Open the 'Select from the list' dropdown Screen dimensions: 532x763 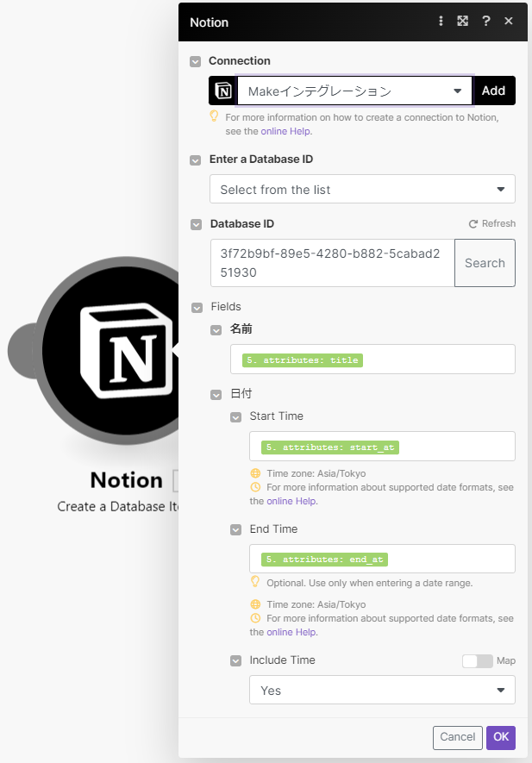(x=362, y=189)
